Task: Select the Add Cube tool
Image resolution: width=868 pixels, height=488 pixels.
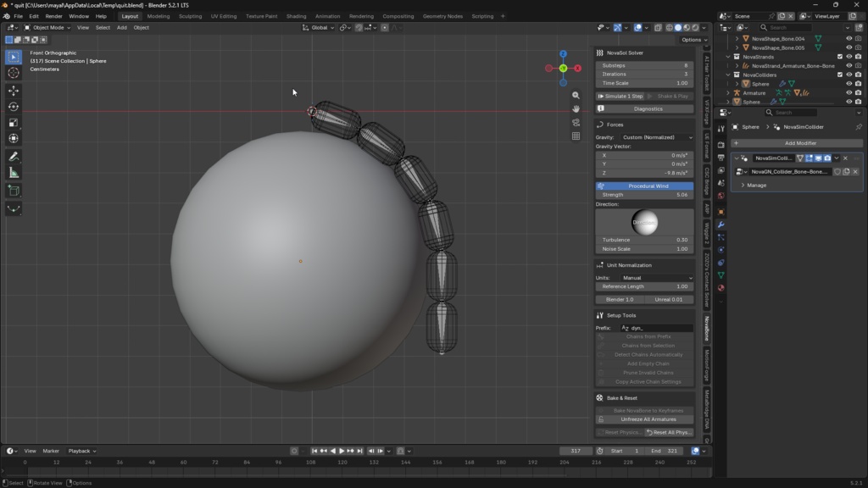Action: pyautogui.click(x=14, y=191)
